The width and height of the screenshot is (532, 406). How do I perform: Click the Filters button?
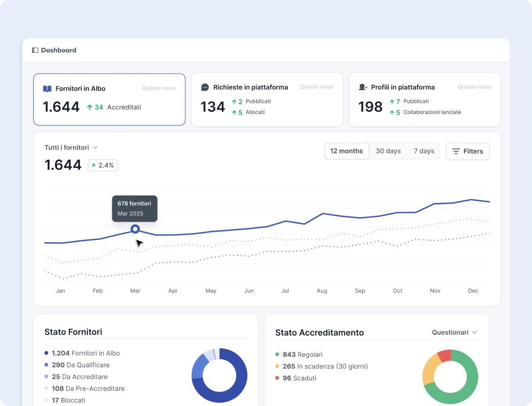pos(468,152)
